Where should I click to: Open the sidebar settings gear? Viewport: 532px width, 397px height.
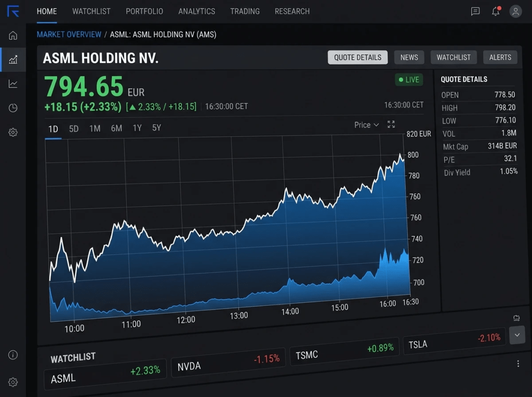(12, 132)
